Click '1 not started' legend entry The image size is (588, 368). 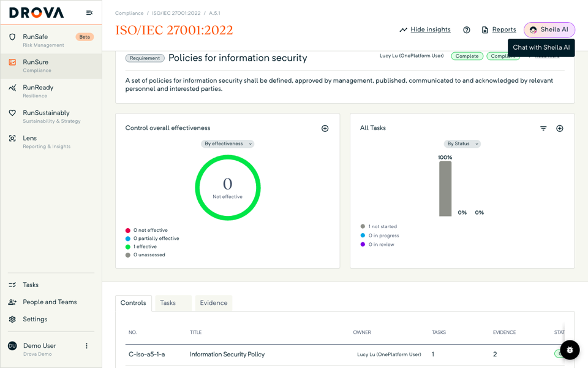379,226
